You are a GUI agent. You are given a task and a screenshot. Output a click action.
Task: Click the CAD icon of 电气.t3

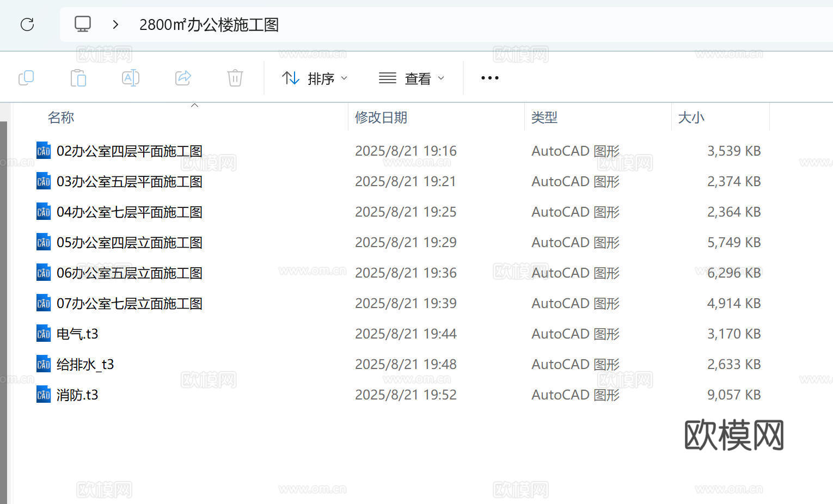pos(44,334)
